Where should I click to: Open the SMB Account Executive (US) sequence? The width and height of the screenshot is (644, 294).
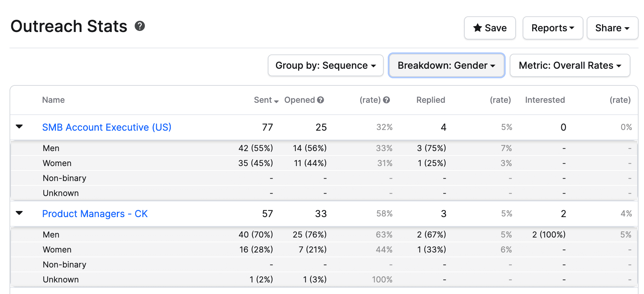[x=107, y=127]
